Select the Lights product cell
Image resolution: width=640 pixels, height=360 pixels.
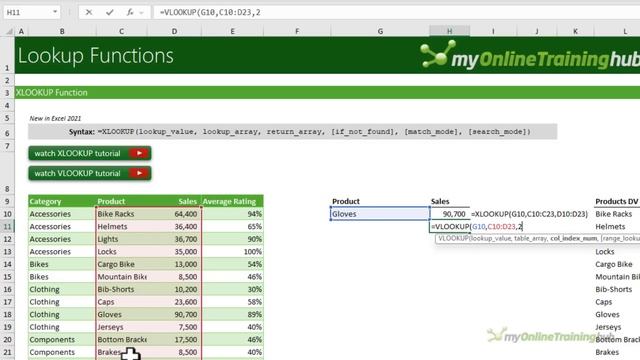click(x=121, y=239)
